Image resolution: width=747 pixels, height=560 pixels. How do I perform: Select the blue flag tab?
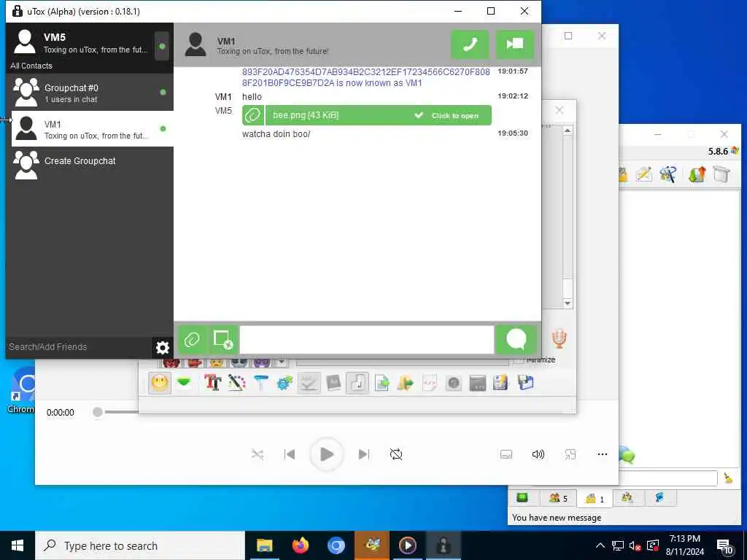point(659,497)
